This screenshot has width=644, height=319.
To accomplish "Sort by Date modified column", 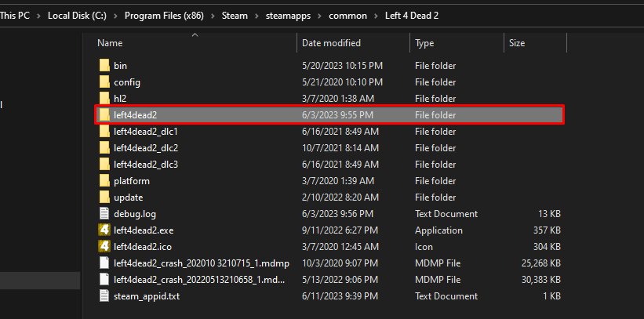I will tap(331, 43).
